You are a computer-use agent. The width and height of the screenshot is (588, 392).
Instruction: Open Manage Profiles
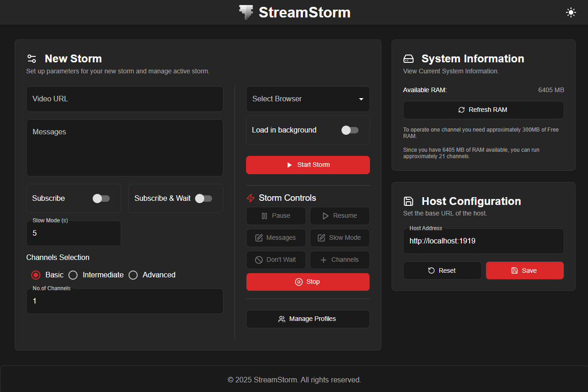[308, 319]
